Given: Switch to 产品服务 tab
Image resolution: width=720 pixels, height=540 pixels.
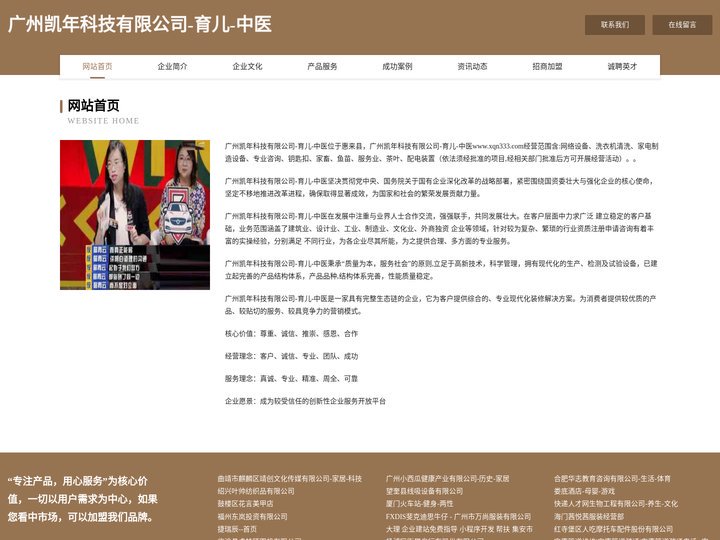Looking at the screenshot, I should click(322, 66).
